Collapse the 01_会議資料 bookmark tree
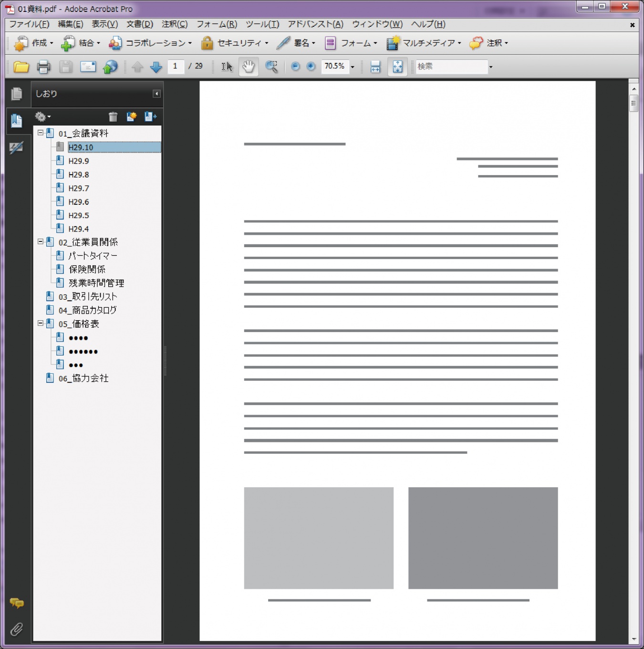Image resolution: width=644 pixels, height=649 pixels. 41,133
